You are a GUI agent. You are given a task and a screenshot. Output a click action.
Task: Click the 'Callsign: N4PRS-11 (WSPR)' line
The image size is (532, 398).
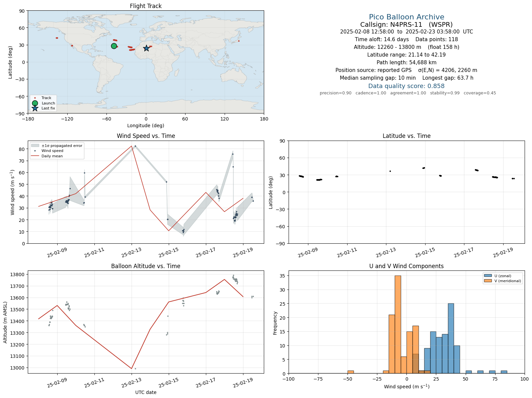pos(406,24)
